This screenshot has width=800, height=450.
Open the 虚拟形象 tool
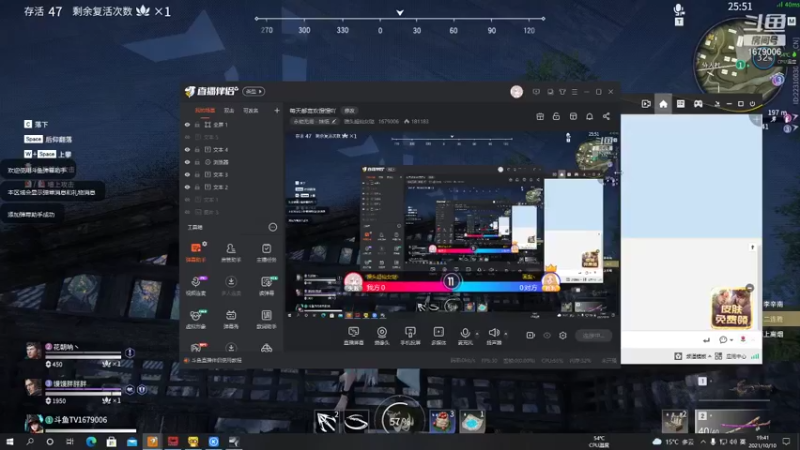(x=196, y=319)
